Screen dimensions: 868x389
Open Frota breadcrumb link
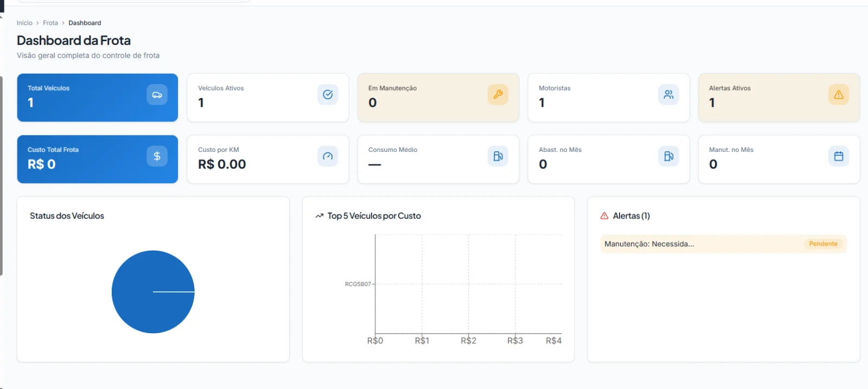(50, 23)
